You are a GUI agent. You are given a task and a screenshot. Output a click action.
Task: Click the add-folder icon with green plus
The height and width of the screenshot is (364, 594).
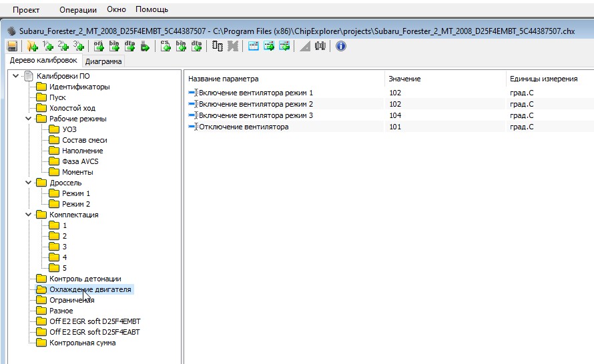click(32, 46)
